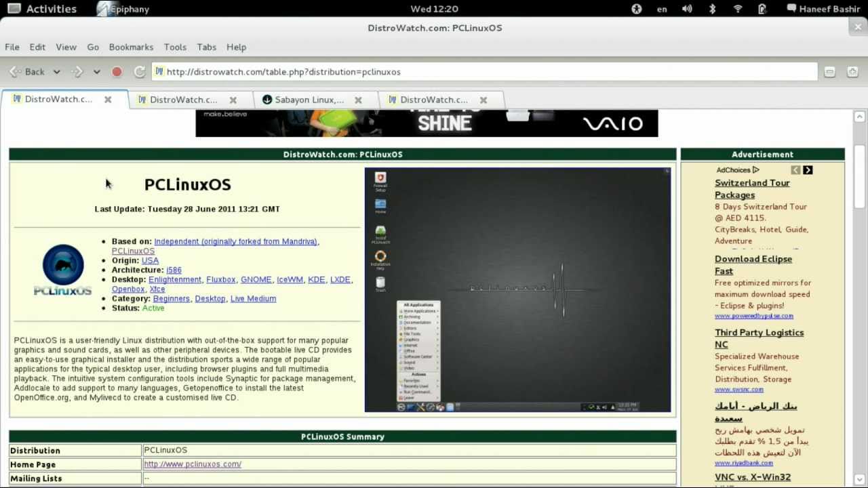The width and height of the screenshot is (868, 488).
Task: Click the ad next arrow
Action: tap(808, 170)
